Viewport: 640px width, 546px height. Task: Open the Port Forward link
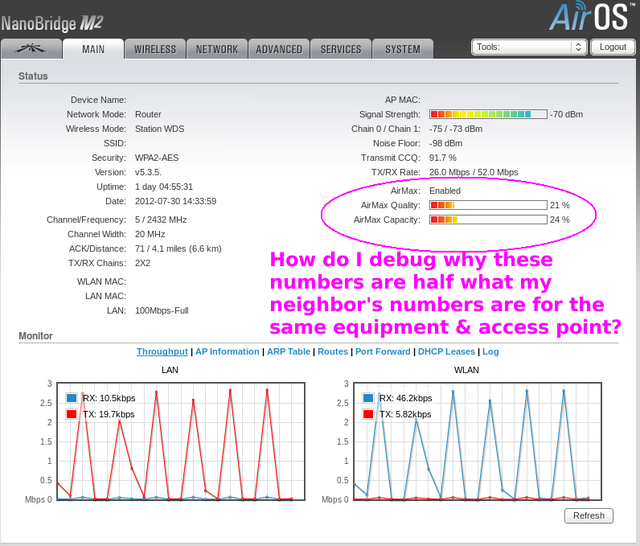pos(383,351)
